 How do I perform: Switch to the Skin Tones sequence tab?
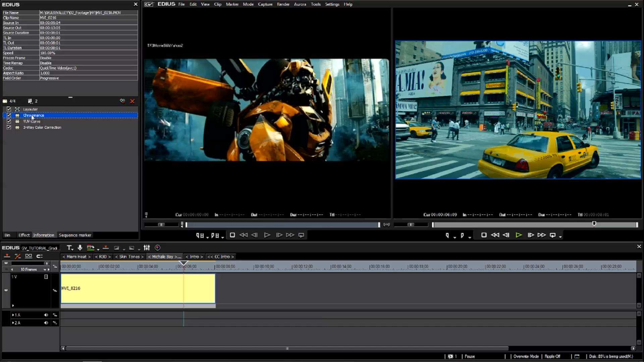(129, 257)
